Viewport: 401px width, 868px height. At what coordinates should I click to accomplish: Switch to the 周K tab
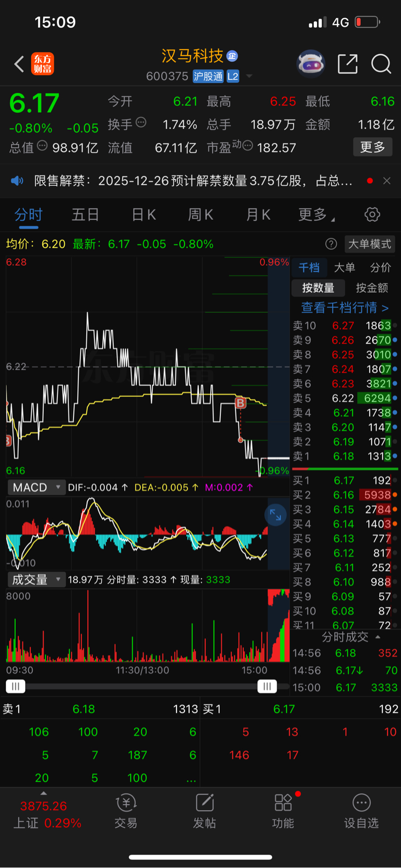click(x=200, y=215)
